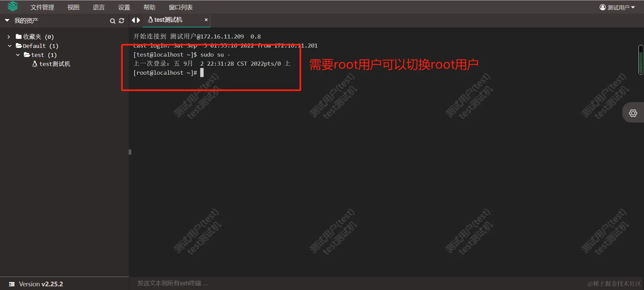
Task: Click the sidebar splitter handle
Action: point(130,152)
